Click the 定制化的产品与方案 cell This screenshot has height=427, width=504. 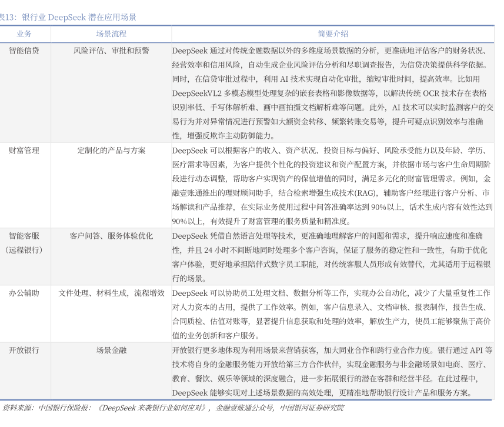click(111, 151)
